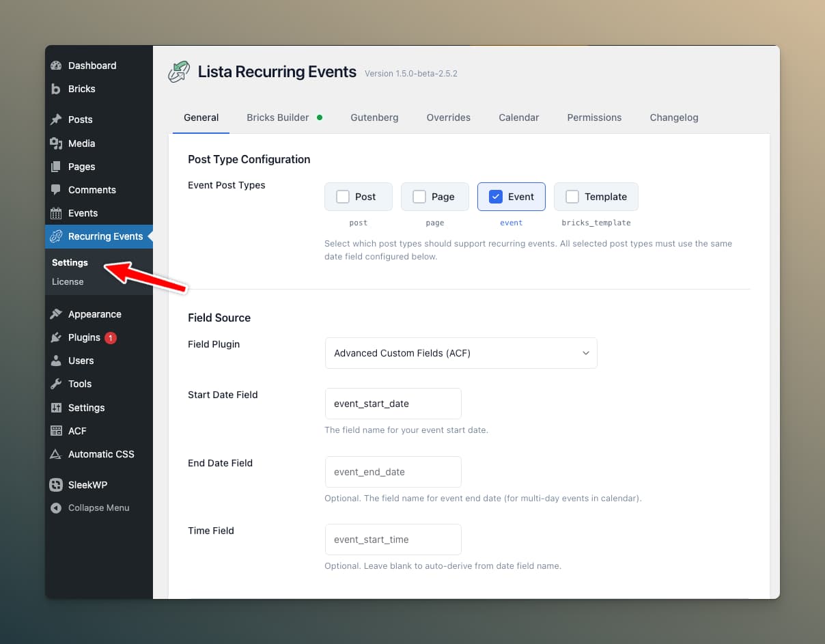Screen dimensions: 825x644
Task: Check the Template post type option
Action: (x=572, y=196)
